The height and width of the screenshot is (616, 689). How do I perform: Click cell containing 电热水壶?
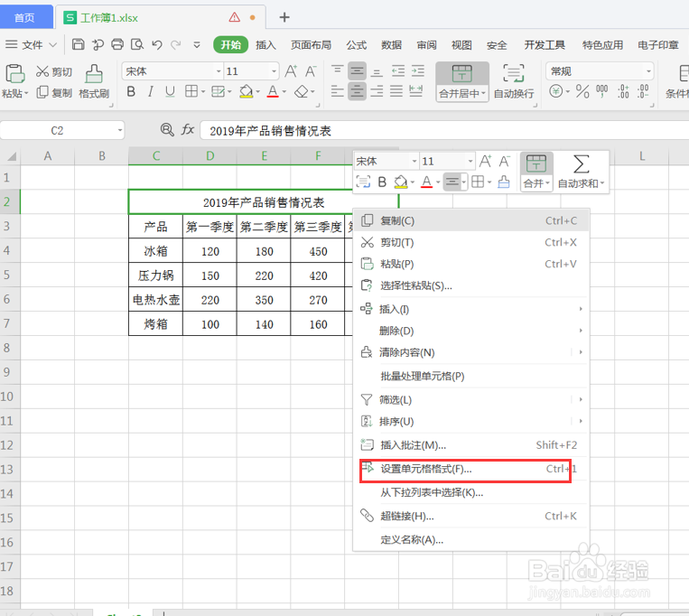click(x=156, y=300)
